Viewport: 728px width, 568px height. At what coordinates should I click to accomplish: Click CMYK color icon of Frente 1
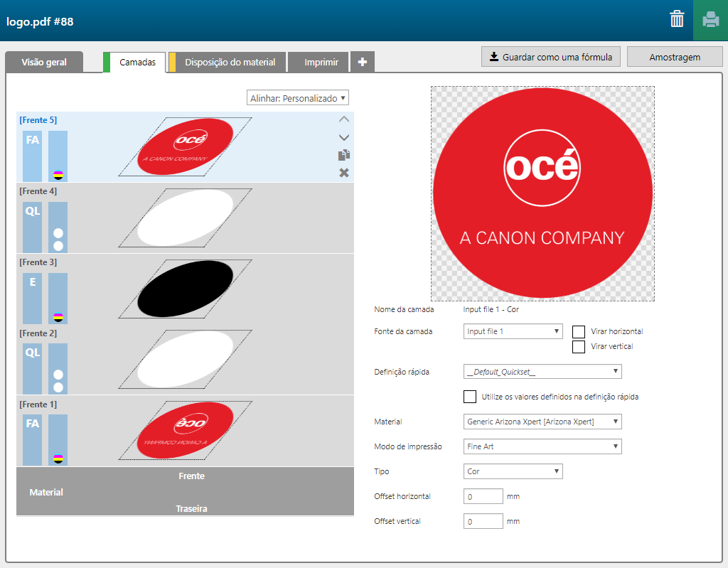58,459
